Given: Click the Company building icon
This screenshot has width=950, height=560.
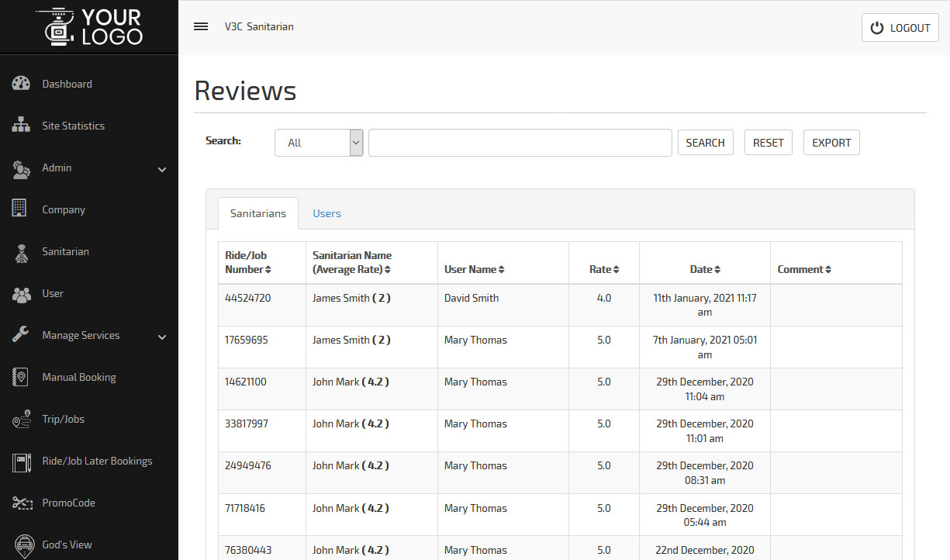Looking at the screenshot, I should [x=20, y=209].
